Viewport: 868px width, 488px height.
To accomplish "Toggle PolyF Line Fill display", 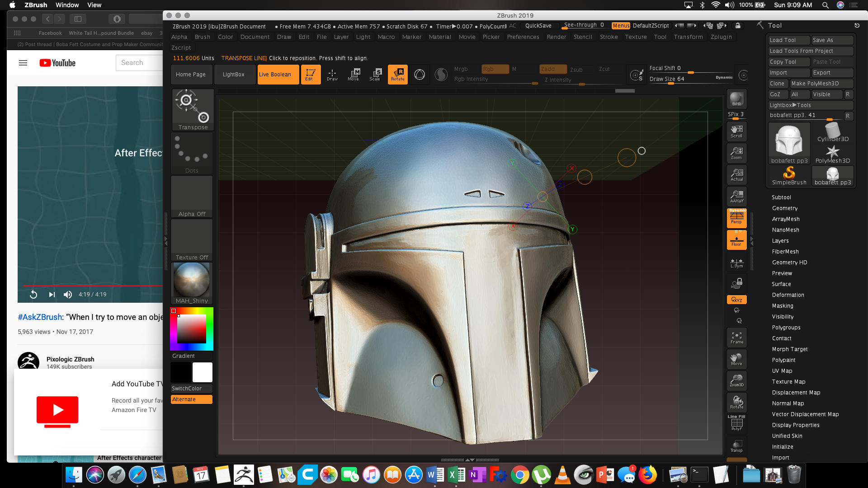I will [x=736, y=423].
